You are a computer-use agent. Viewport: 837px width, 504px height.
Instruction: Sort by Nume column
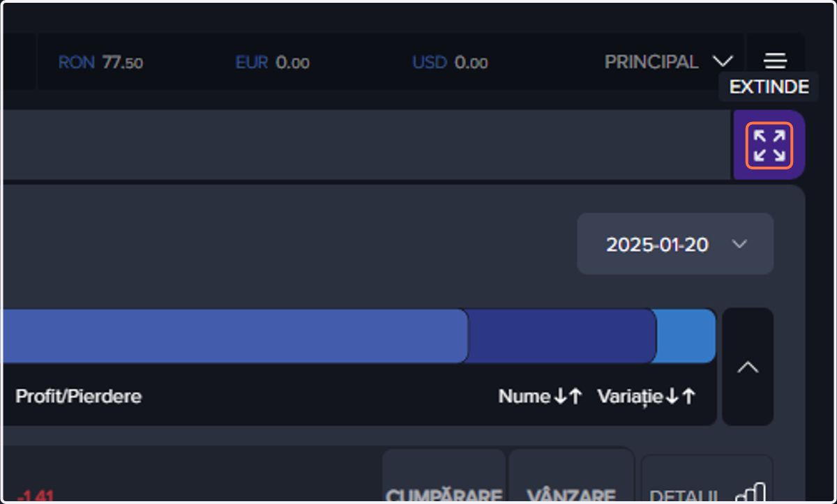540,397
